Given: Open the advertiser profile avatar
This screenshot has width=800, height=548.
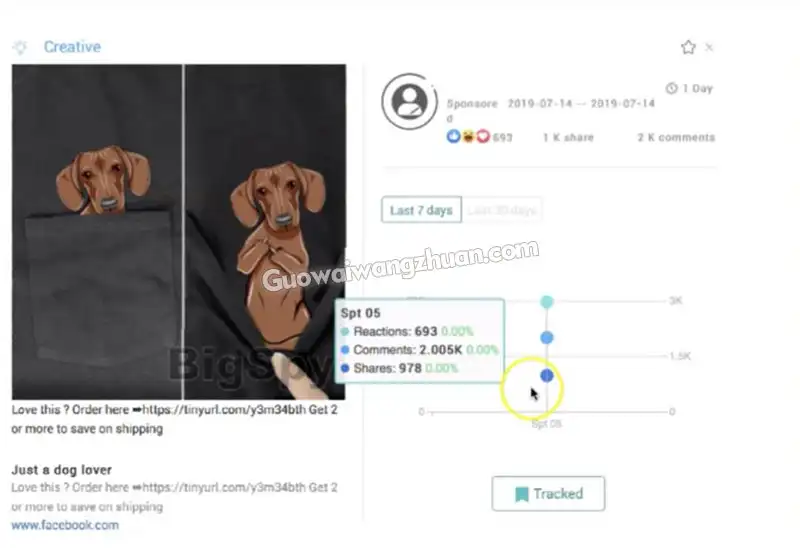Looking at the screenshot, I should (x=409, y=101).
